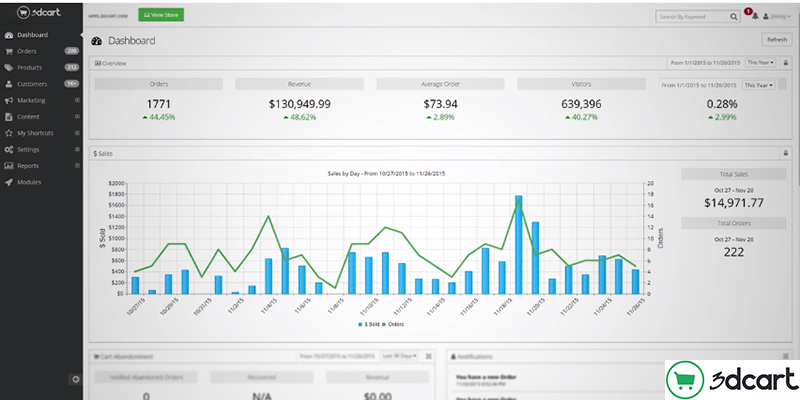
Task: Click the 3dcart logo in sidebar
Action: [x=27, y=15]
